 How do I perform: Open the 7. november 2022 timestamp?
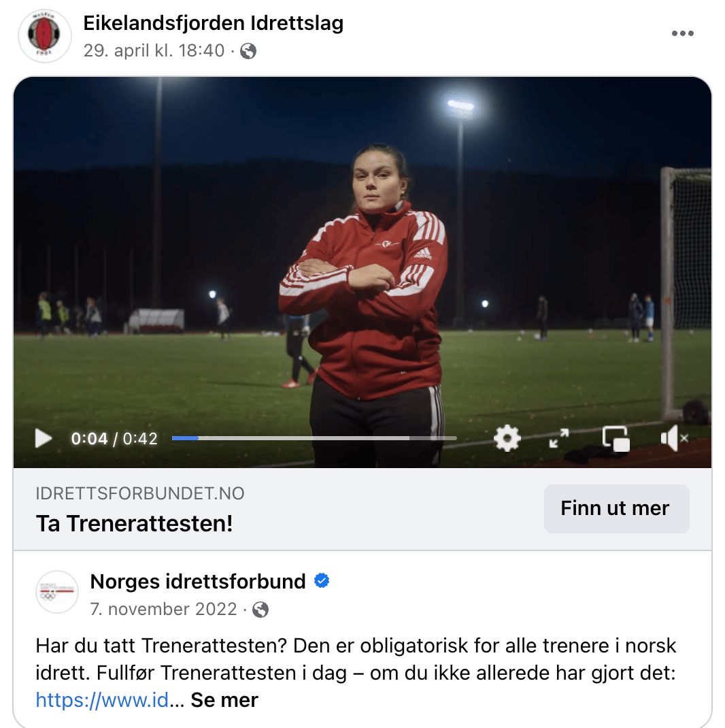tap(163, 609)
